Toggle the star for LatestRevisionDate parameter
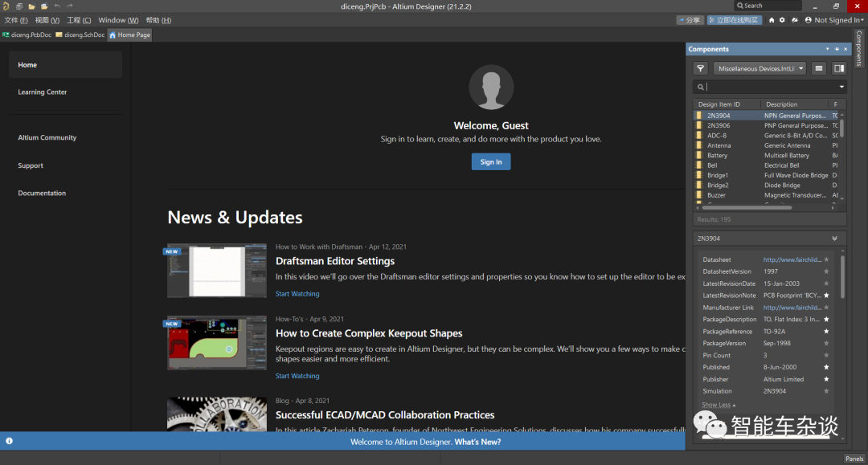The image size is (868, 465). 826,283
